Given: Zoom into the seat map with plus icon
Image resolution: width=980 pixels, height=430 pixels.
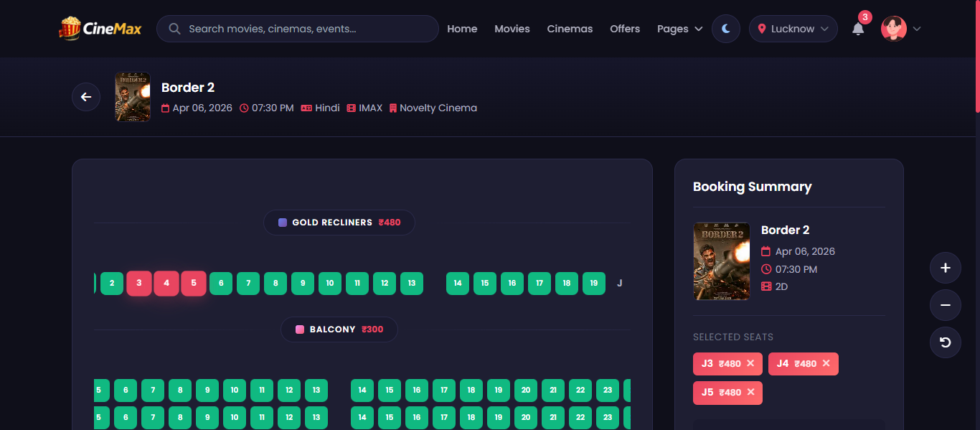Looking at the screenshot, I should pyautogui.click(x=945, y=267).
